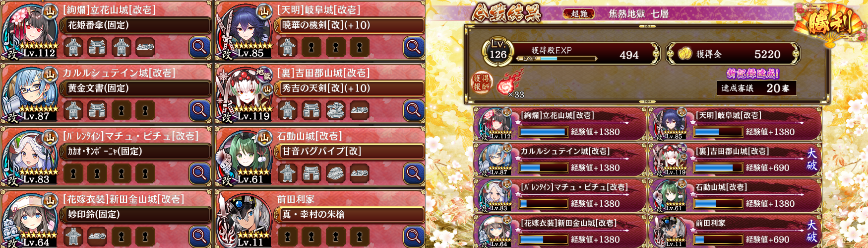Click 前田利家 character portrait on left
This screenshot has width=868, height=248.
pyautogui.click(x=244, y=220)
